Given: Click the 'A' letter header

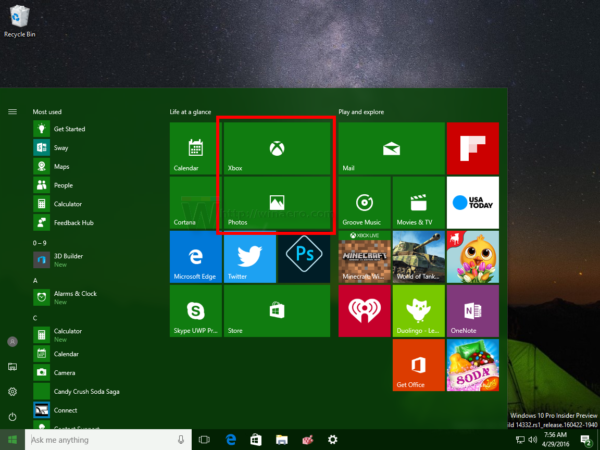Looking at the screenshot, I should click(x=35, y=280).
